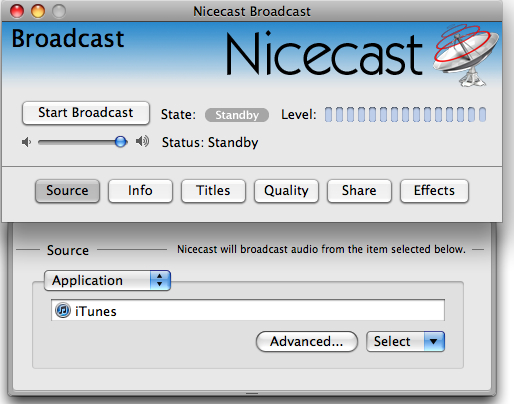Adjust the volume slider knob
Image resolution: width=514 pixels, height=404 pixels.
(x=121, y=142)
